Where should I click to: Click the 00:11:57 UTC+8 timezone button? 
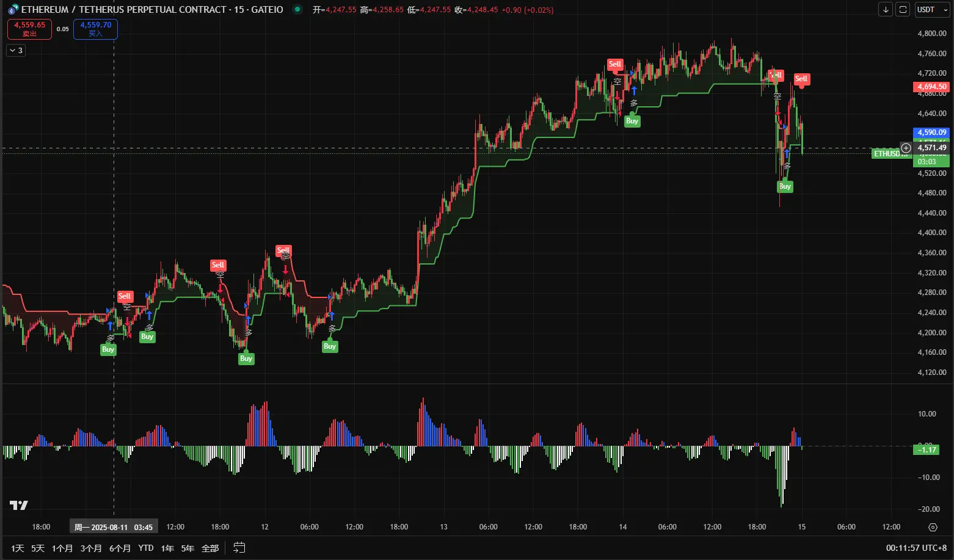[916, 548]
